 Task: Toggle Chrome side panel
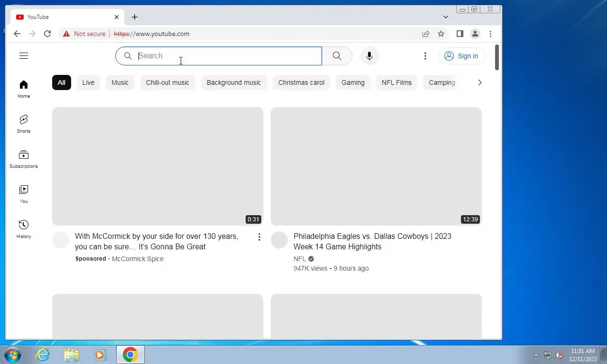460,34
